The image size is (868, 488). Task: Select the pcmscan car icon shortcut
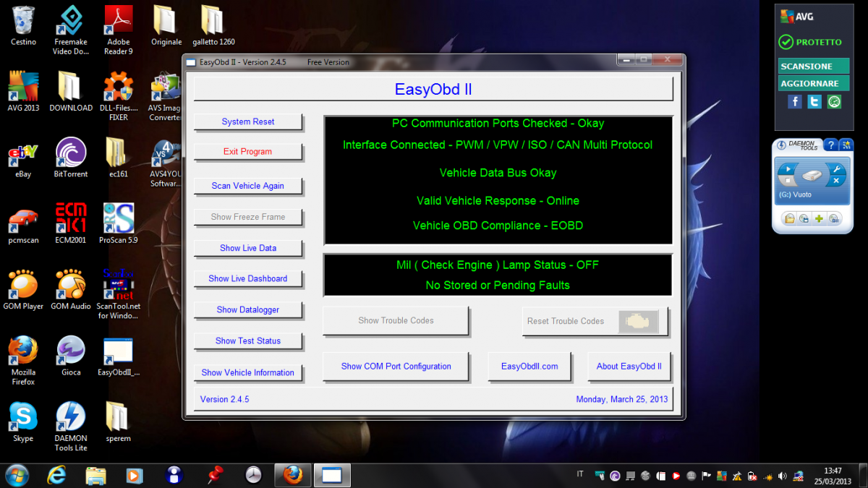pos(23,223)
